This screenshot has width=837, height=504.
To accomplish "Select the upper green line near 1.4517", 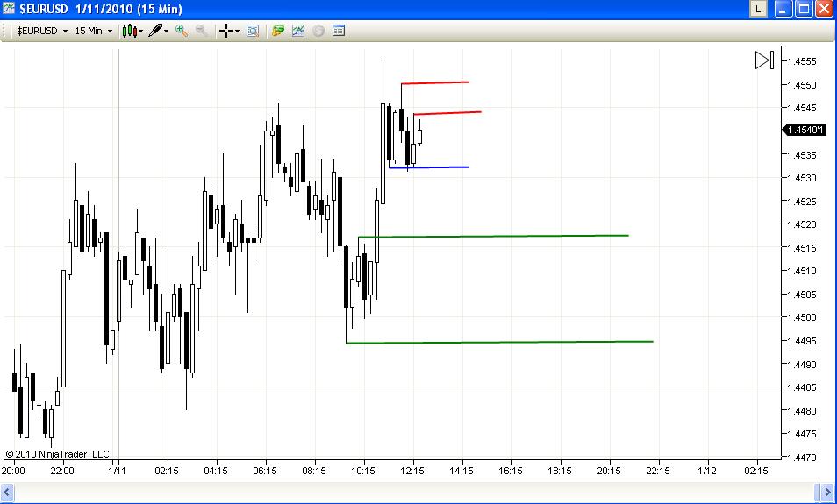I will pyautogui.click(x=493, y=236).
